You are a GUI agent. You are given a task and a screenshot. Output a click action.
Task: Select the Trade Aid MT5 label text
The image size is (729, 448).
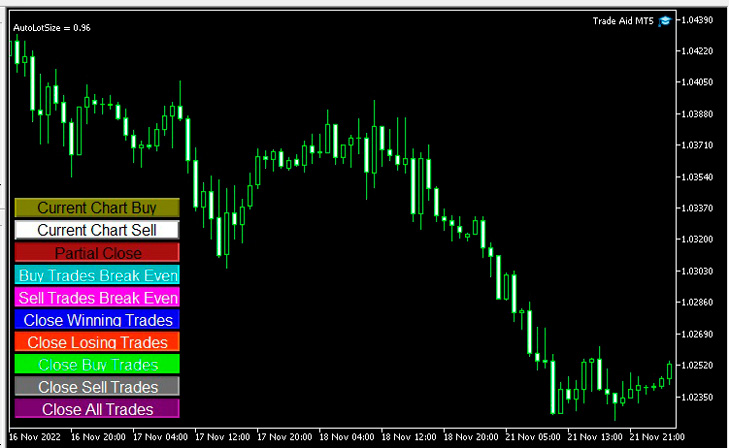pos(623,20)
